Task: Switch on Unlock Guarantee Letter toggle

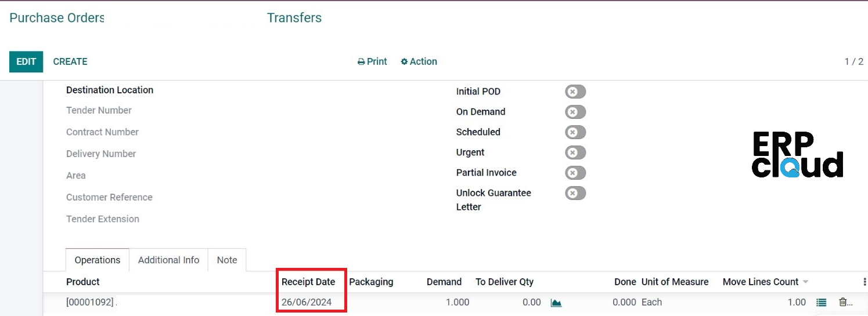Action: click(575, 193)
